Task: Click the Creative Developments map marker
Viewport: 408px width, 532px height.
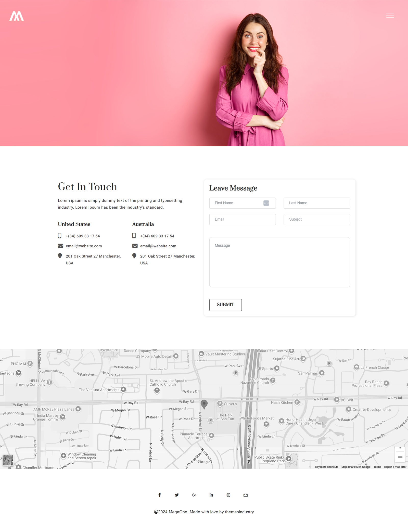Action: tap(349, 409)
